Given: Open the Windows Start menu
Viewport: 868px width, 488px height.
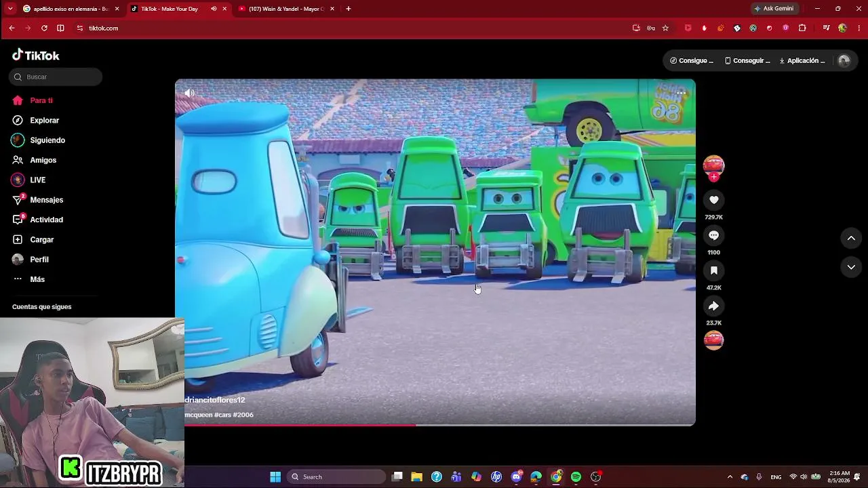Looking at the screenshot, I should tap(275, 476).
